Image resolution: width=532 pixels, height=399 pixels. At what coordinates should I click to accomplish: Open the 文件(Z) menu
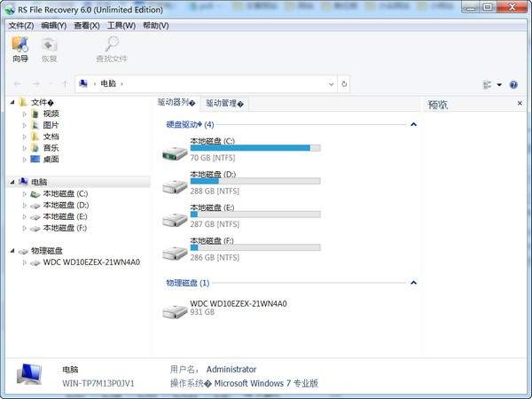[x=20, y=26]
